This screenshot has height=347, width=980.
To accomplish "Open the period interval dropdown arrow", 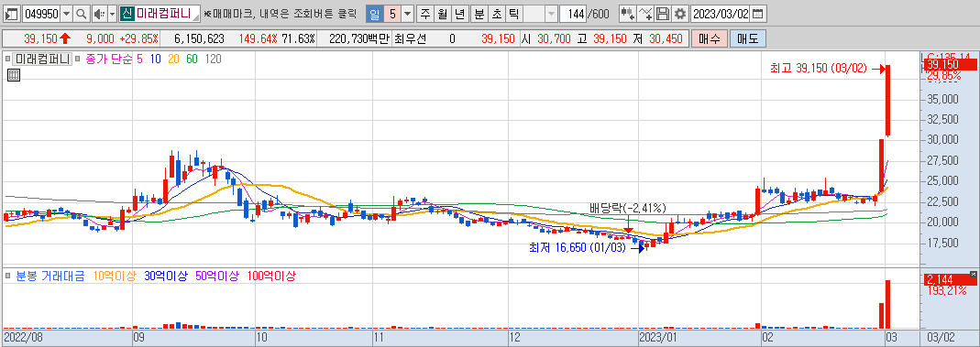I will (407, 14).
